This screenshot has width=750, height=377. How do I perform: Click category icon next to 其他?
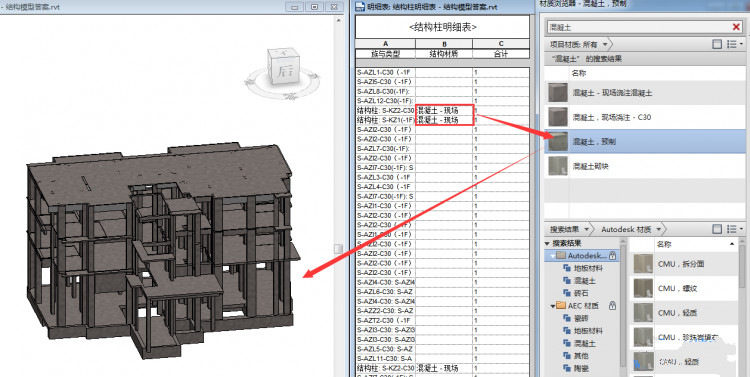(x=567, y=355)
